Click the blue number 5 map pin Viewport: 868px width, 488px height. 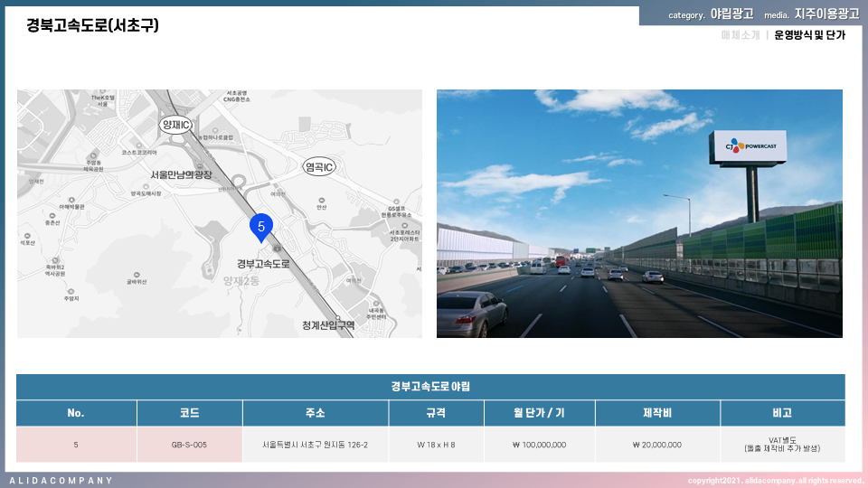pos(260,227)
